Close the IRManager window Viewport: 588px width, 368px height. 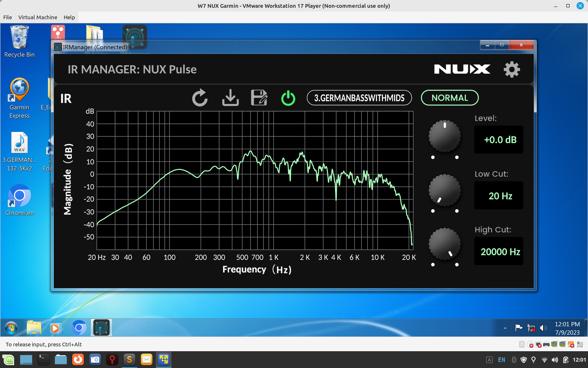click(521, 45)
